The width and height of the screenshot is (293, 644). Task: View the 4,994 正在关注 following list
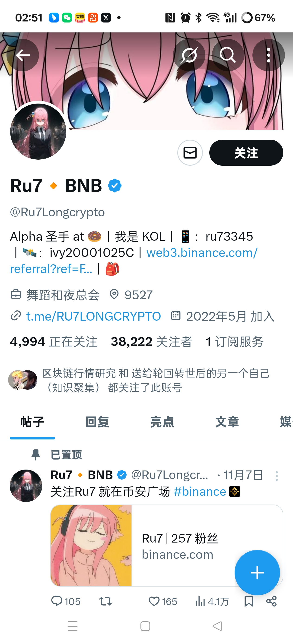click(x=54, y=341)
